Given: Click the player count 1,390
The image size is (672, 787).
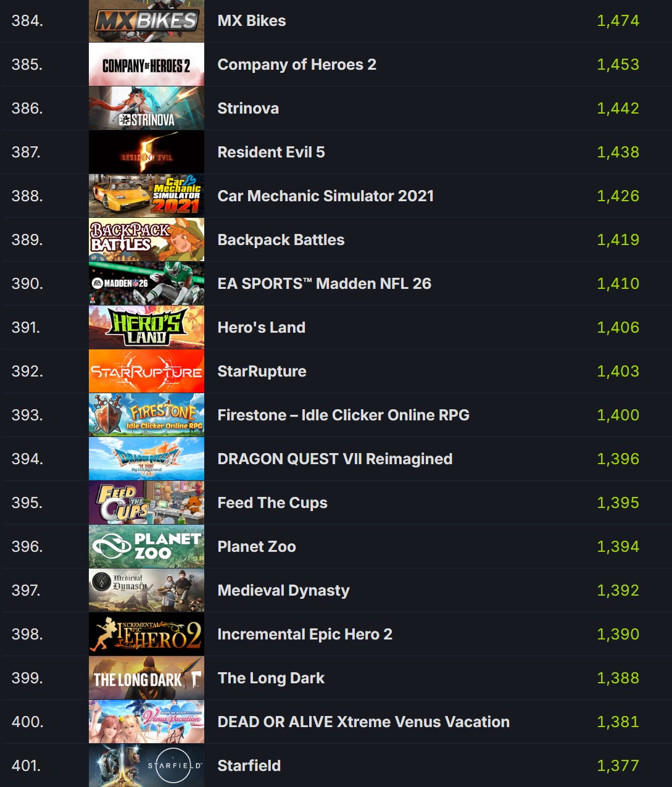Looking at the screenshot, I should tap(618, 635).
